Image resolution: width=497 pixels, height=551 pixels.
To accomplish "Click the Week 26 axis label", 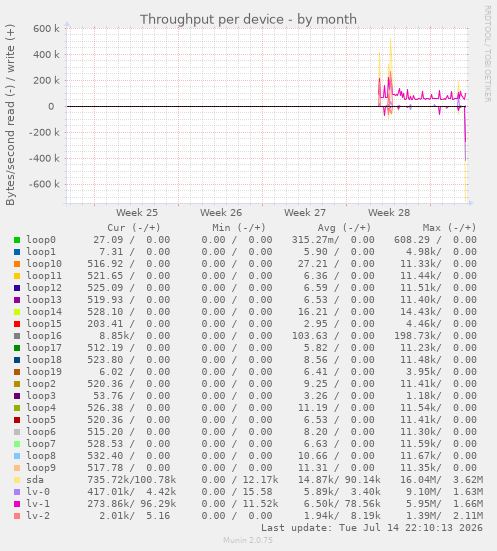I will pos(221,213).
